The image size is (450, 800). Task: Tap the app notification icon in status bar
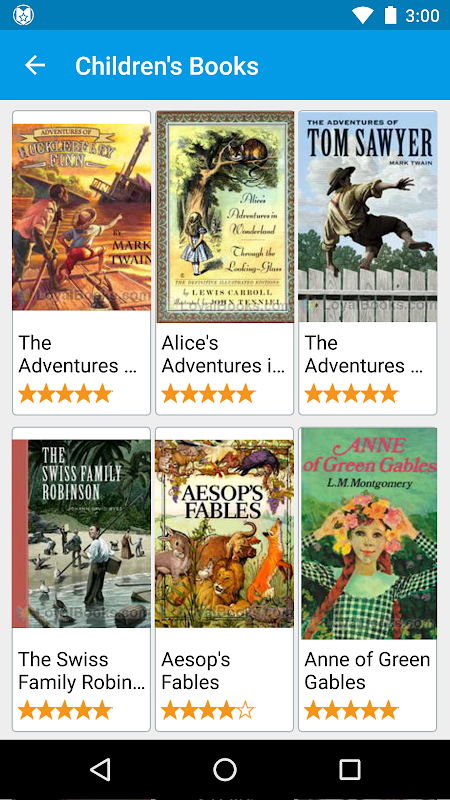coord(23,15)
